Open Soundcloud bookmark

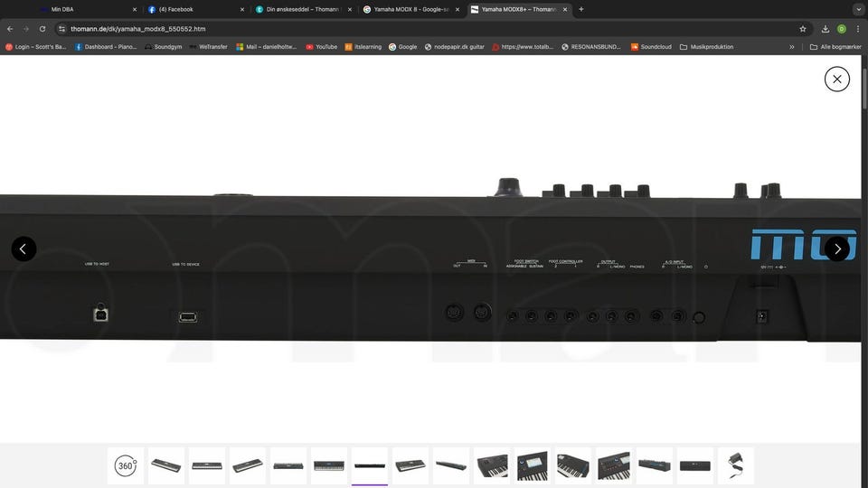click(x=651, y=47)
